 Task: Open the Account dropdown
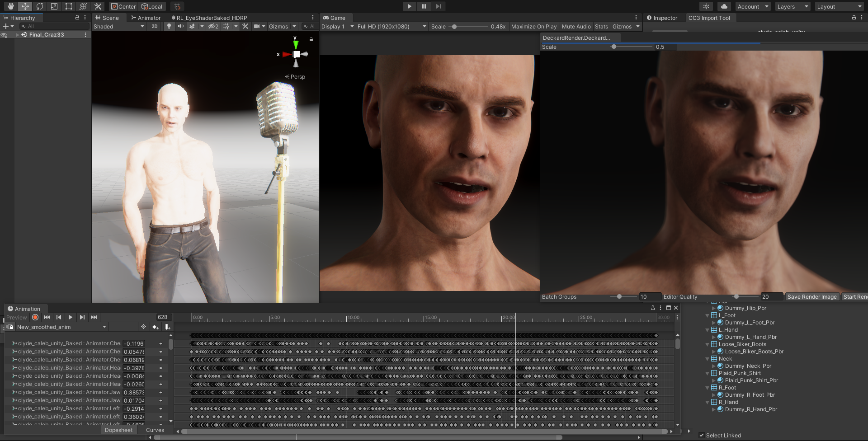tap(753, 6)
